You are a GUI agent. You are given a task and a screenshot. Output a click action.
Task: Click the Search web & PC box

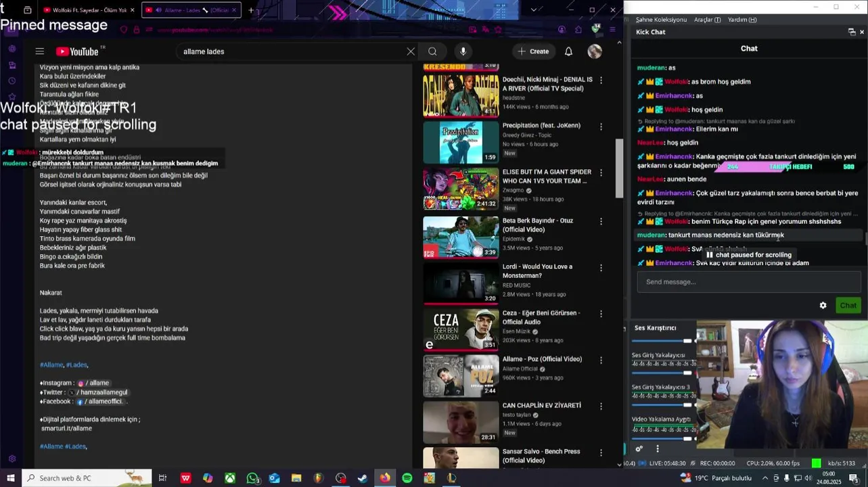pos(87,478)
